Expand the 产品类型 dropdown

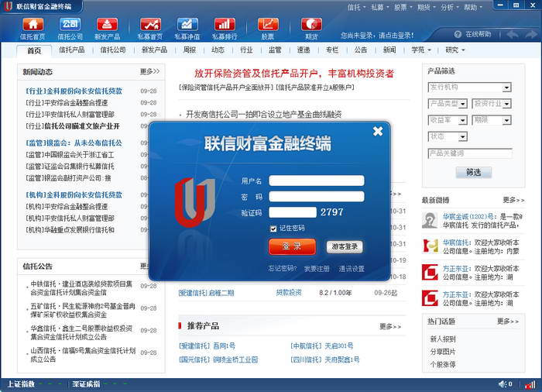pyautogui.click(x=463, y=104)
